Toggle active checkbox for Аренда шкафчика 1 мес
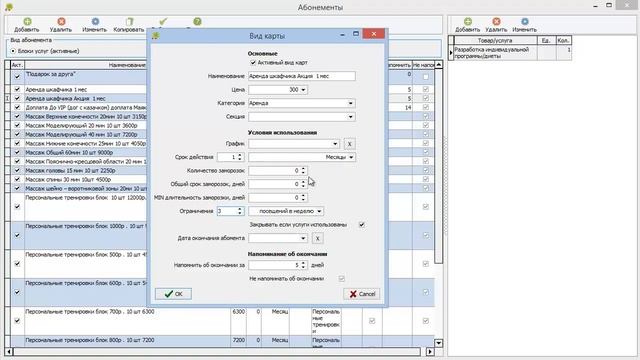This screenshot has height=360, width=640. (17, 89)
